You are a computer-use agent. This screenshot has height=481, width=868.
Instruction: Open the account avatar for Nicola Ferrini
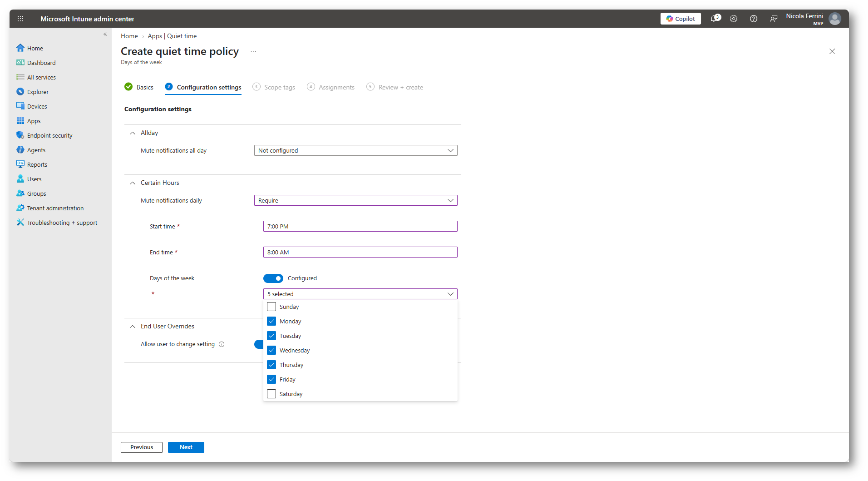pos(835,19)
